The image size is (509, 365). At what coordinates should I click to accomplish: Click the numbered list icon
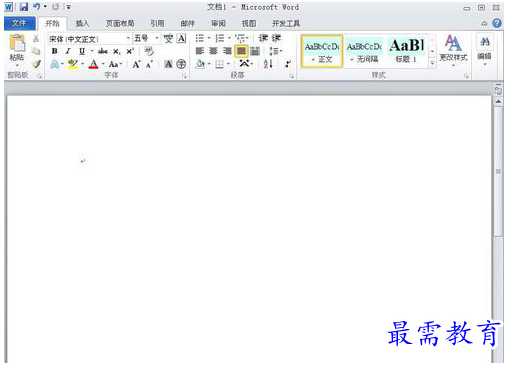220,38
